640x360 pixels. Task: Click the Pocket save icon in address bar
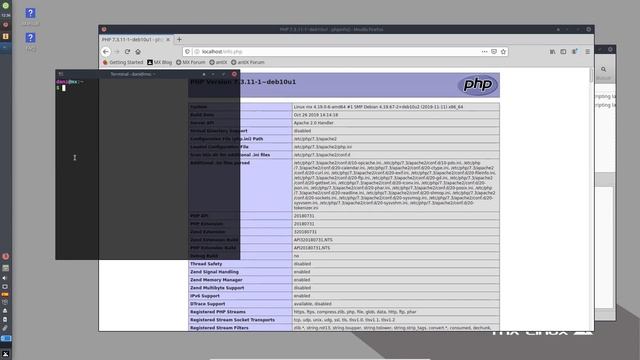point(494,52)
